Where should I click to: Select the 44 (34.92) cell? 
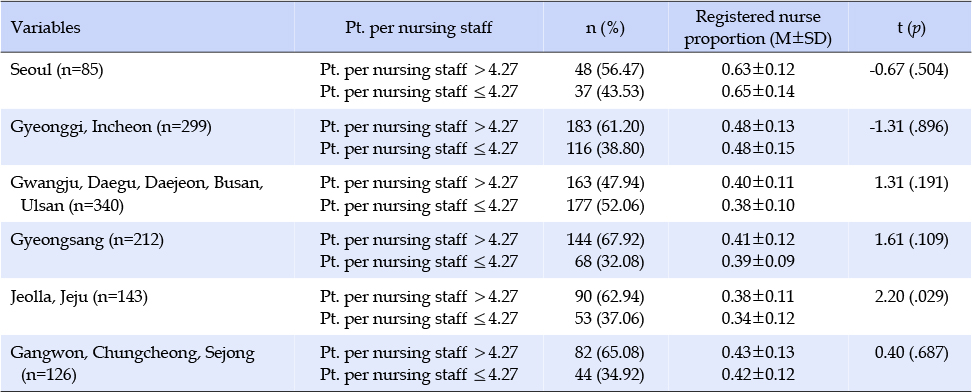point(610,376)
